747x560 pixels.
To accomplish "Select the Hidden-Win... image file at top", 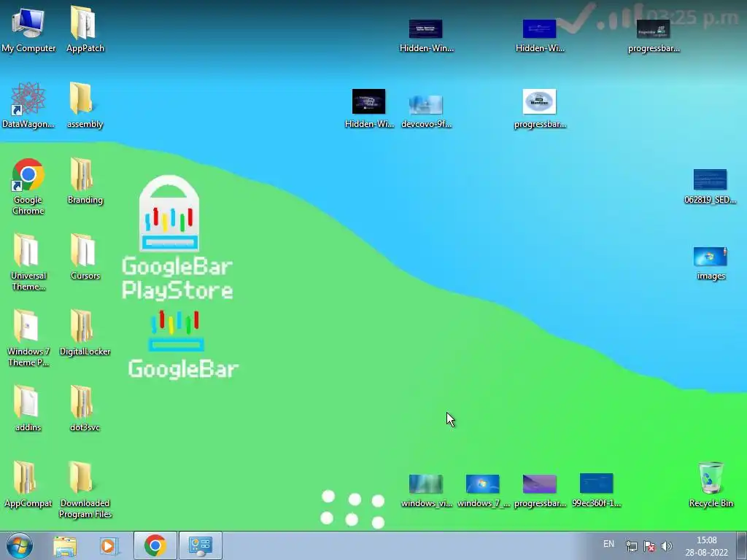I will point(426,35).
